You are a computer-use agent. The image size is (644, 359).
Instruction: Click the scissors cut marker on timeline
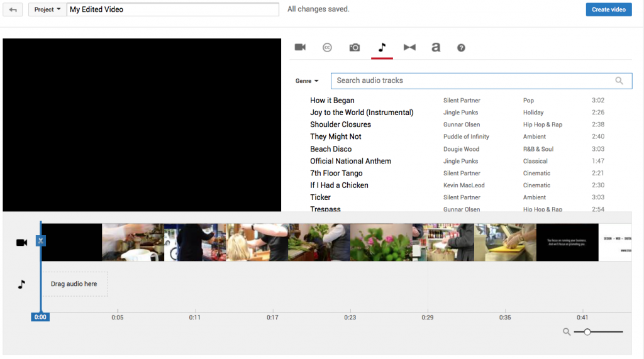click(40, 241)
